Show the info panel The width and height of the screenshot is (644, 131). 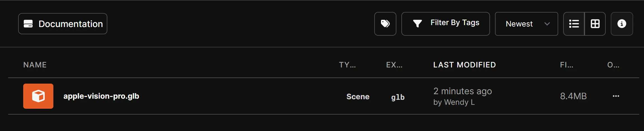pyautogui.click(x=622, y=24)
